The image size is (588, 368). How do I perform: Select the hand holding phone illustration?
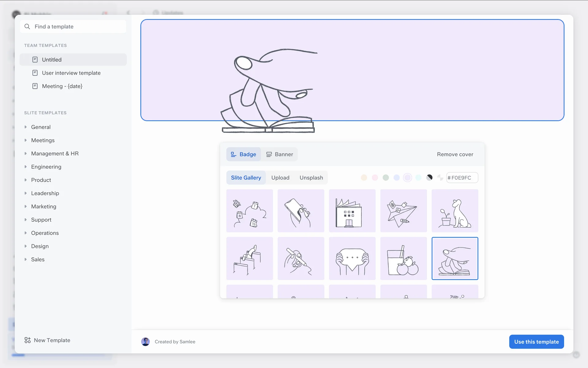pyautogui.click(x=301, y=211)
